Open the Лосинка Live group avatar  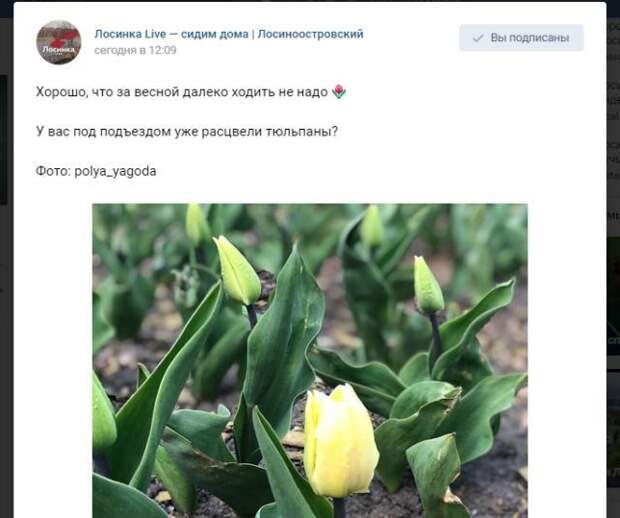click(59, 42)
